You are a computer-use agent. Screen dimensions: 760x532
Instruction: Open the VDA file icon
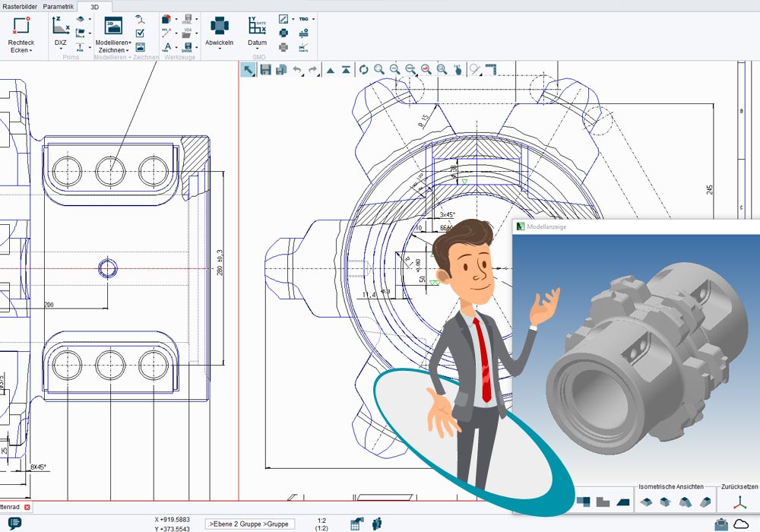187,33
